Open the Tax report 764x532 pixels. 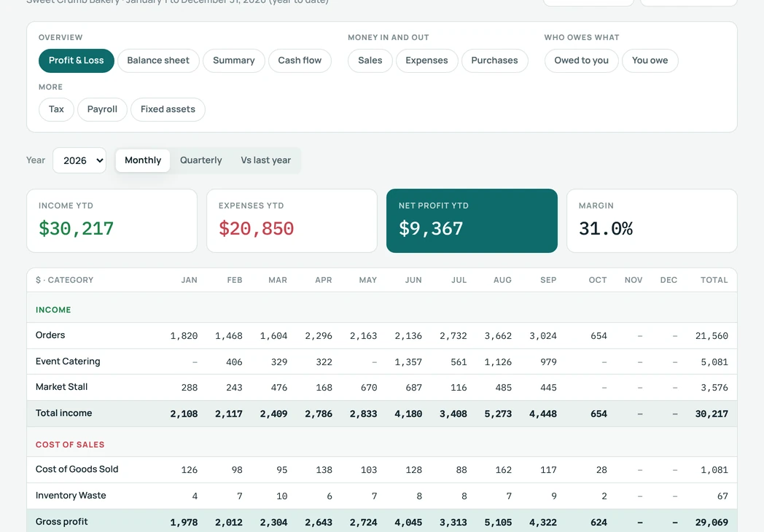[56, 109]
